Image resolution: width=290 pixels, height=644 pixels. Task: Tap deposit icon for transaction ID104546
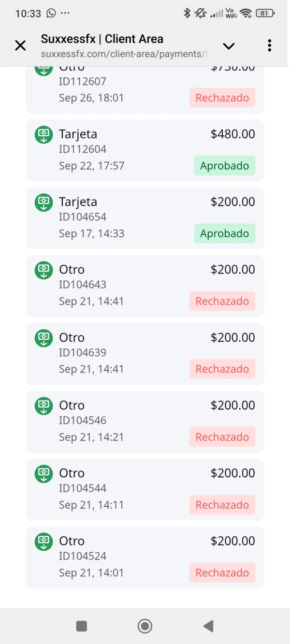click(x=44, y=406)
